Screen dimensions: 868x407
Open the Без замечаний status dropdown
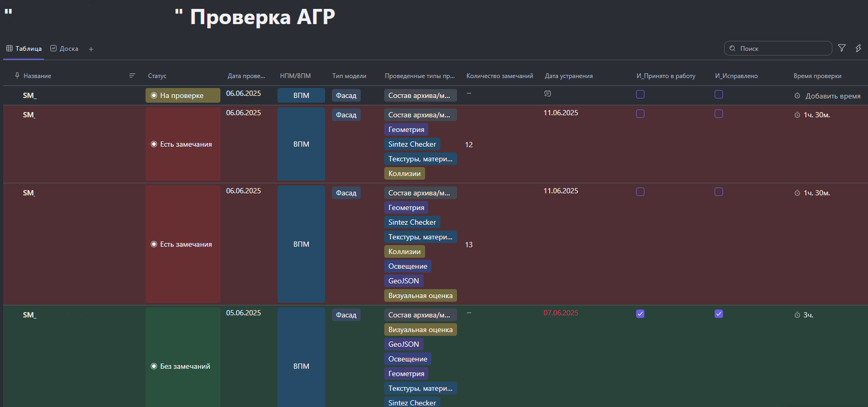(183, 366)
